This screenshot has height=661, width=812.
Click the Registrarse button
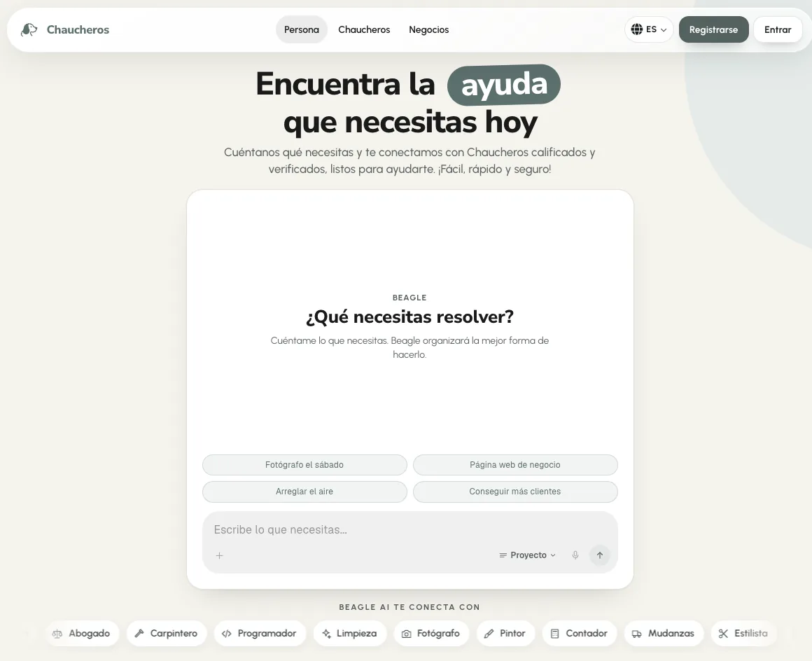[x=713, y=29]
